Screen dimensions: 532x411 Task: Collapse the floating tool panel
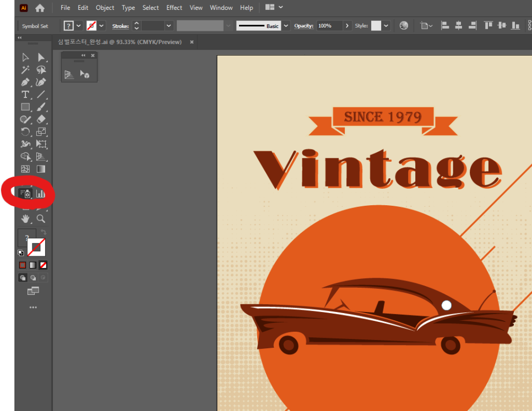[x=83, y=55]
